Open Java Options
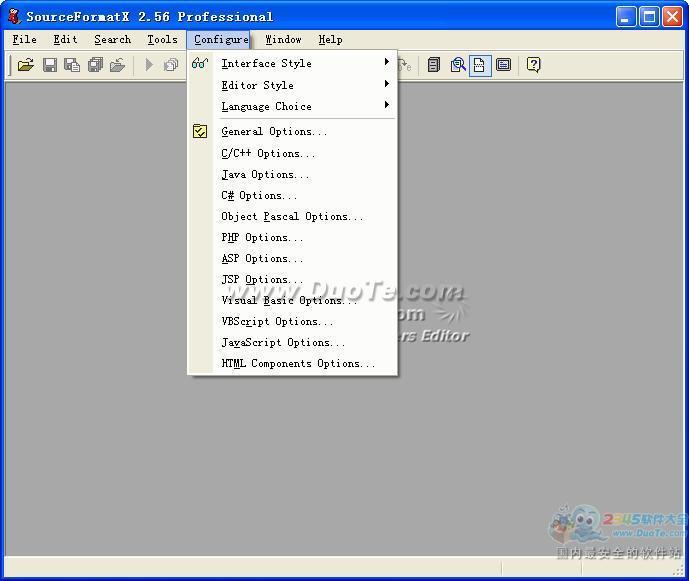The width and height of the screenshot is (689, 581). pyautogui.click(x=292, y=174)
